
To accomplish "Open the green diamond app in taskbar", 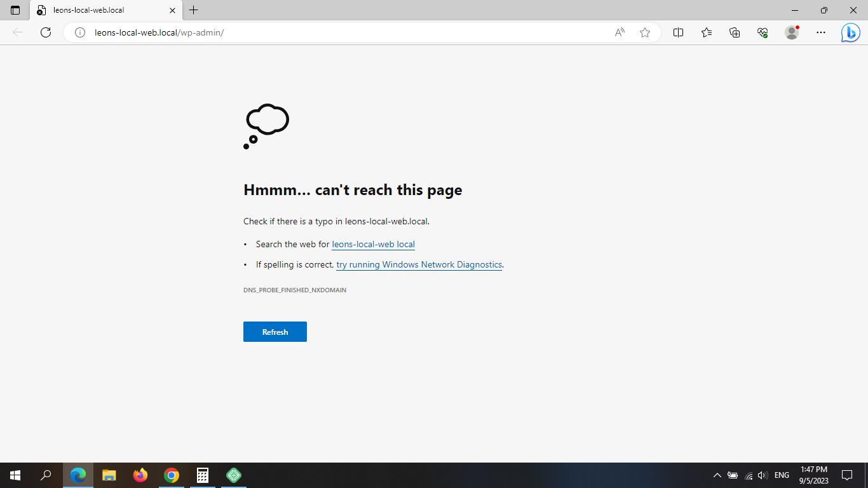I will (x=234, y=475).
